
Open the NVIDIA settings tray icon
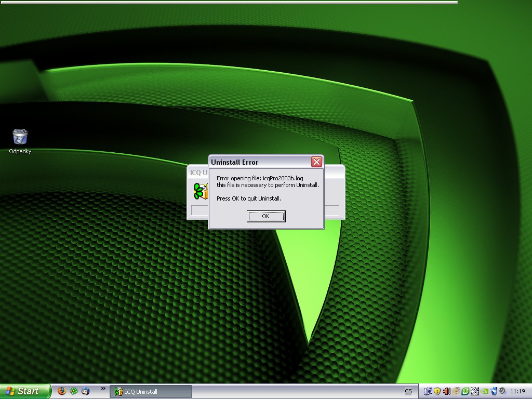pyautogui.click(x=484, y=391)
